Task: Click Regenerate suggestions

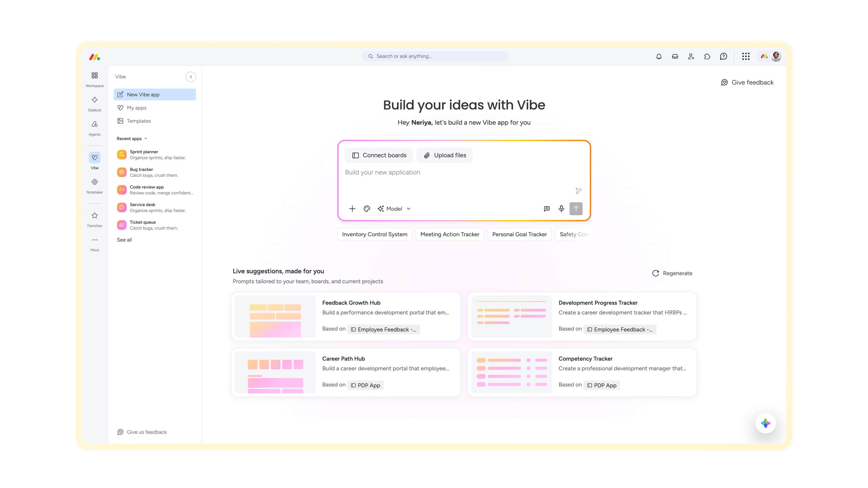Action: coord(672,273)
